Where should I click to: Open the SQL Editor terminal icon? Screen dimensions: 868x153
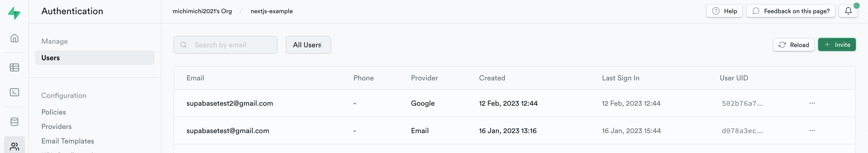click(14, 92)
